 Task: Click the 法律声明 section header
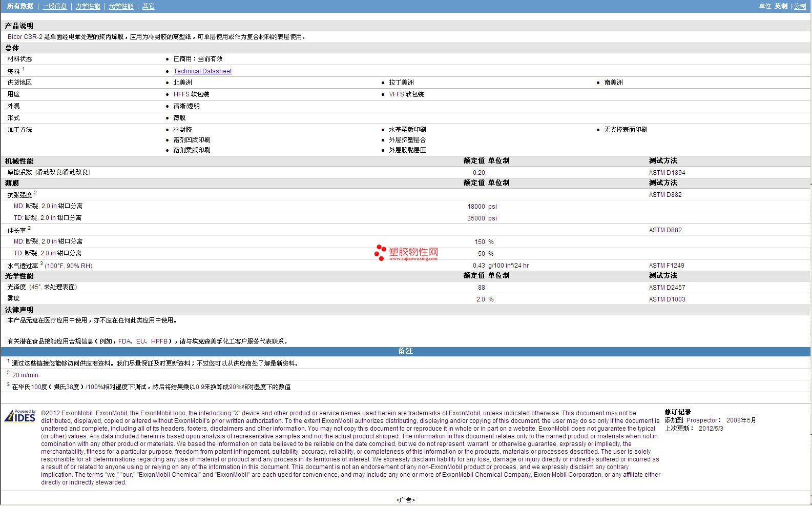click(x=19, y=310)
